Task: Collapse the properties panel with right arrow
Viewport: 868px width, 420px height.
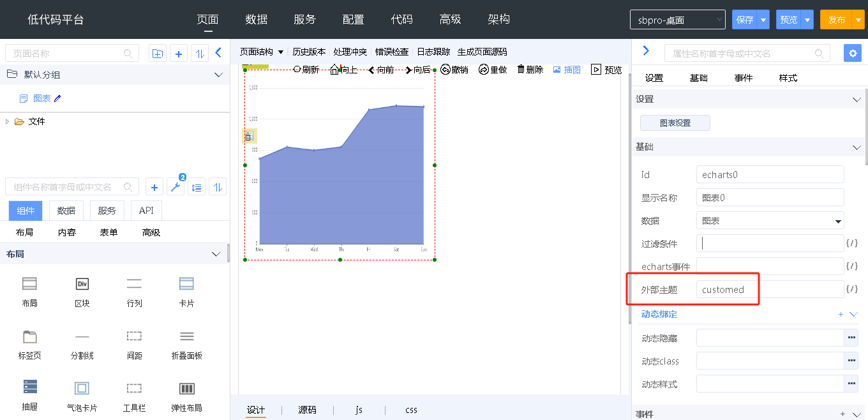Action: (x=646, y=51)
